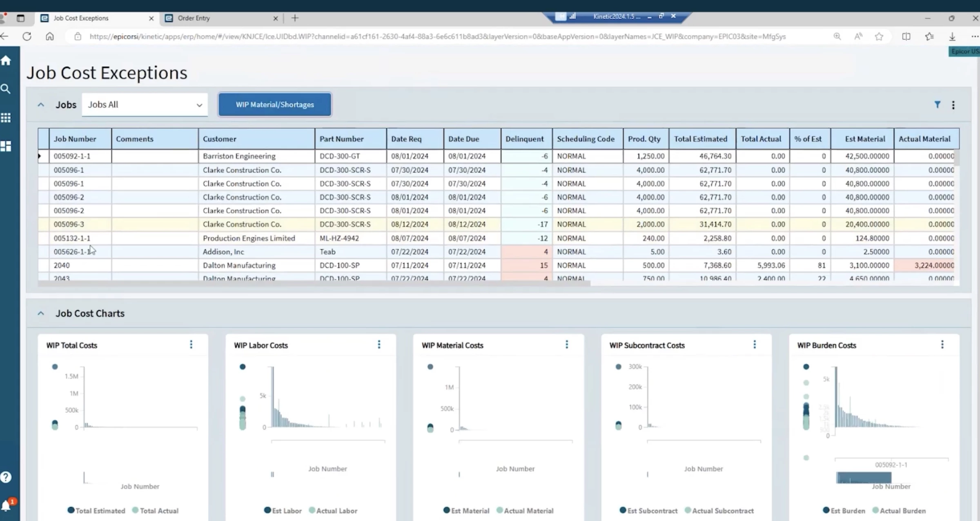
Task: Open a new browser tab
Action: (x=295, y=18)
